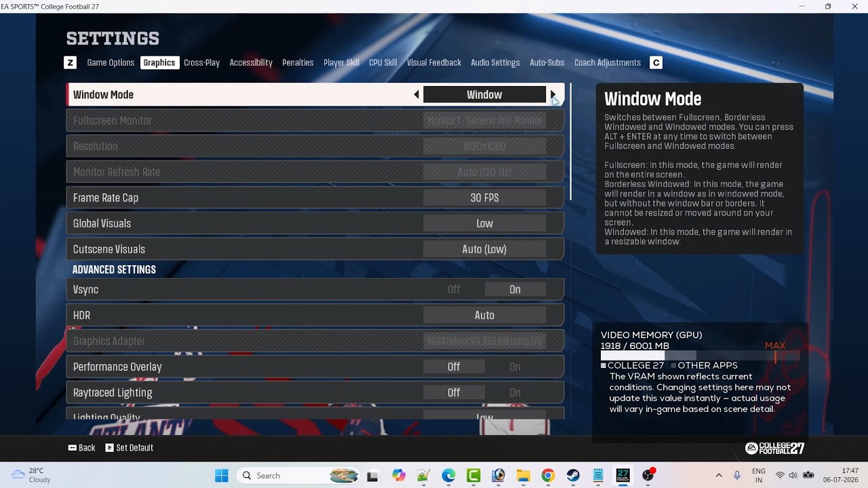Open the Cross-Play tab
Screen dimensions: 868x488
[x=201, y=62]
